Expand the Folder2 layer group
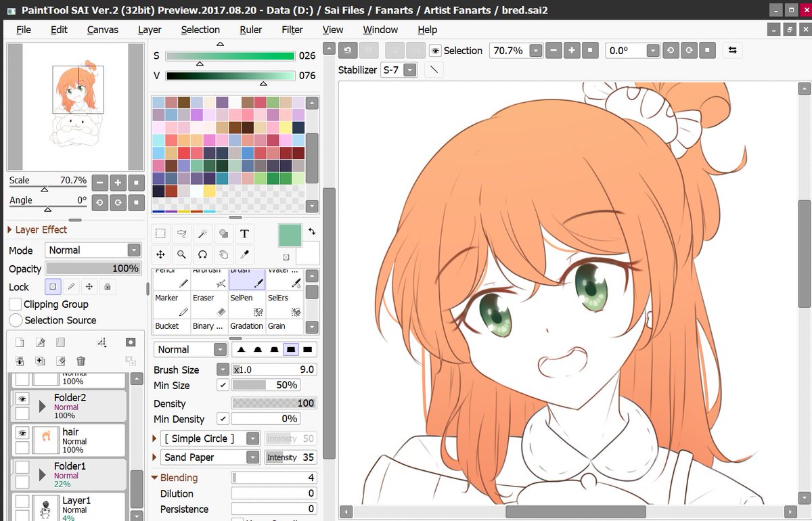The image size is (812, 521). click(43, 407)
